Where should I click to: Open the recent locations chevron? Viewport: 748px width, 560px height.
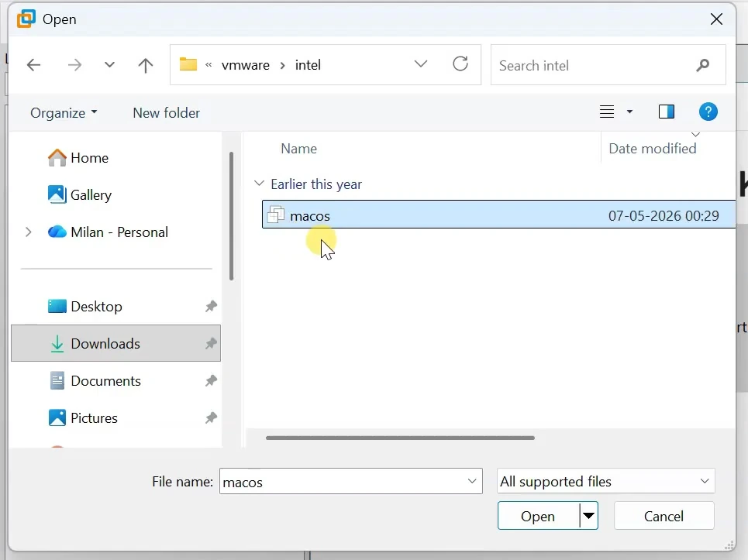[x=110, y=65]
